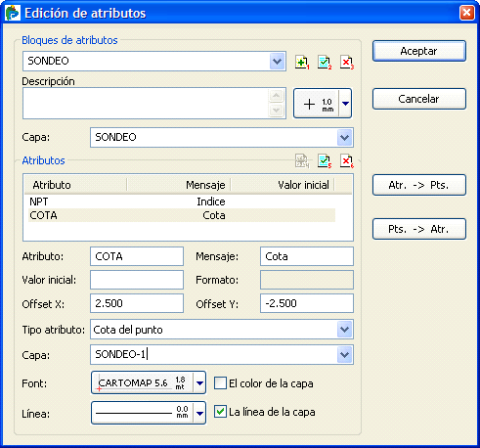Screen dimensions: 480x448
Task: Click into the Offset X input field
Action: (x=137, y=303)
